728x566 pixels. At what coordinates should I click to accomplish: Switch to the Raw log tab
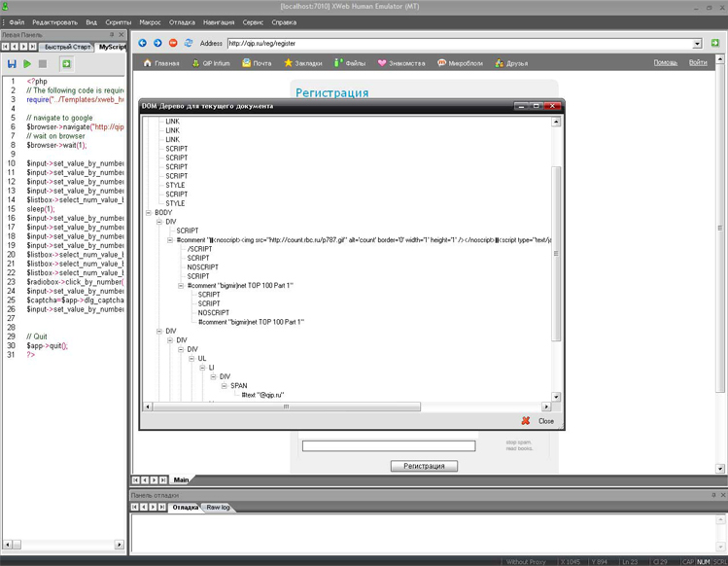[x=218, y=508]
